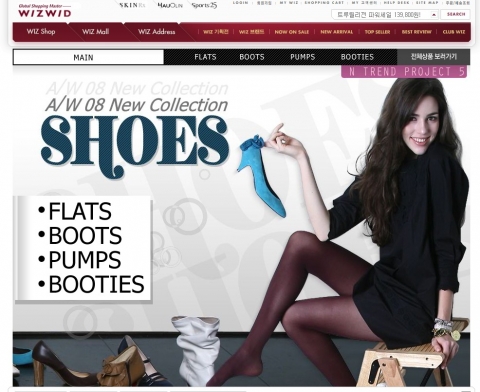Click the N TREND PROJECT 5 banner
480x392 pixels.
click(404, 72)
